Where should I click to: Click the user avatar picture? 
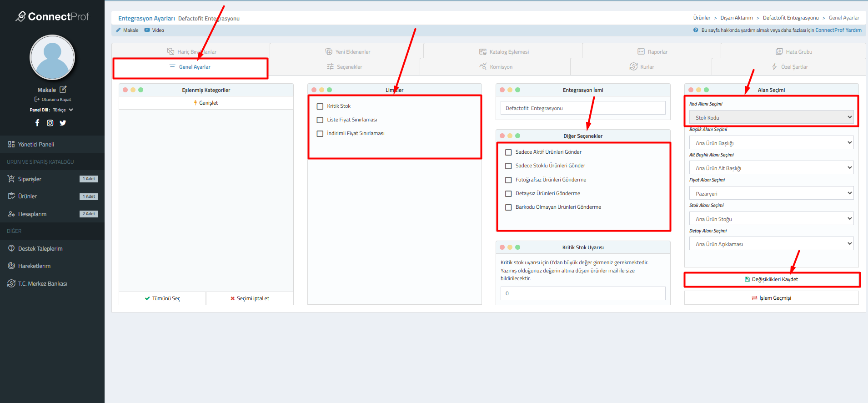[52, 57]
